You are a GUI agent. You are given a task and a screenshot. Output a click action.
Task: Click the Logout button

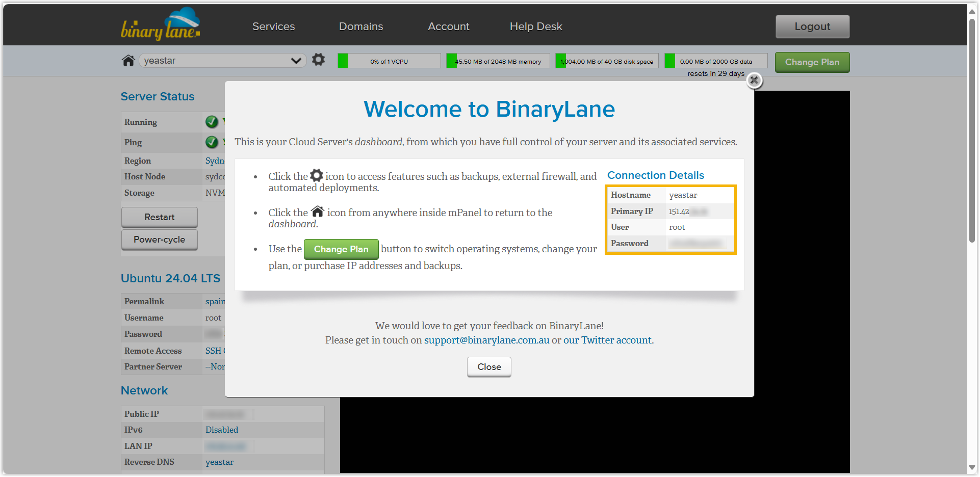coord(812,26)
